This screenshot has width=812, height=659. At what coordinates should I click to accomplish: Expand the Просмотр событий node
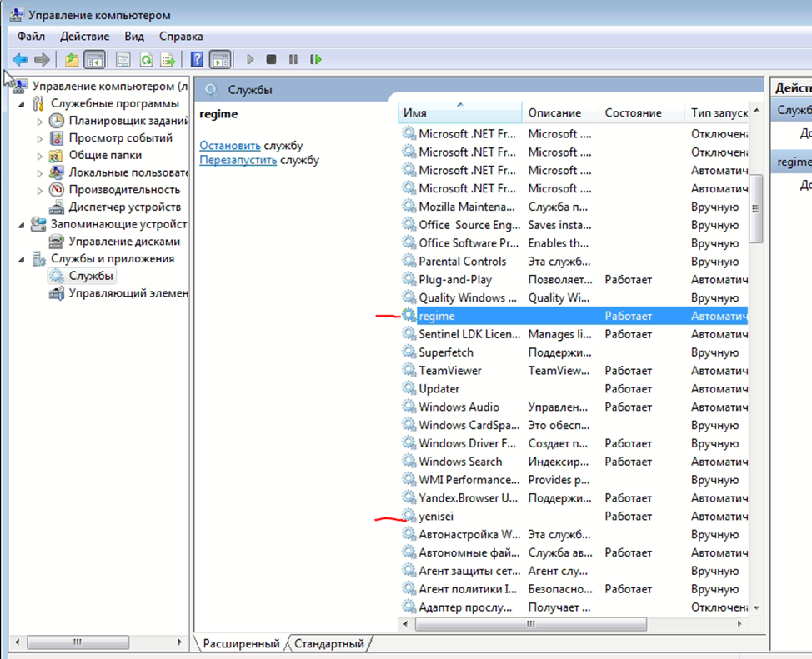39,139
